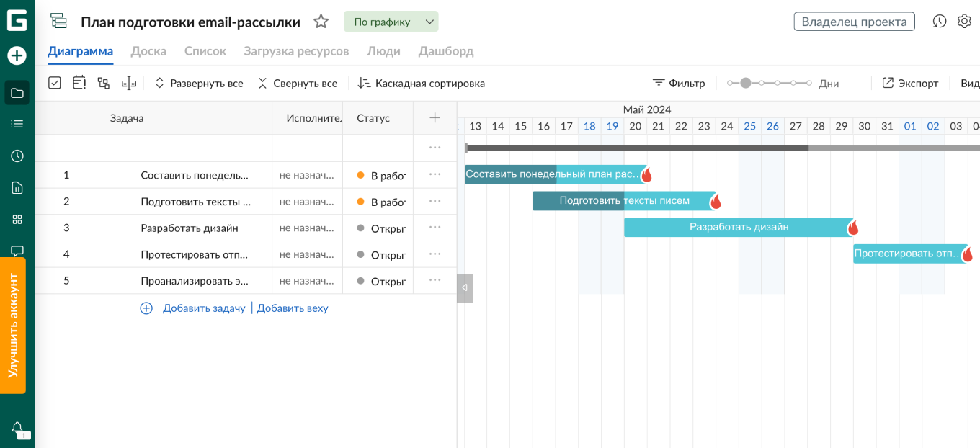The width and height of the screenshot is (980, 448).
Task: Open project settings gear icon
Action: [964, 22]
